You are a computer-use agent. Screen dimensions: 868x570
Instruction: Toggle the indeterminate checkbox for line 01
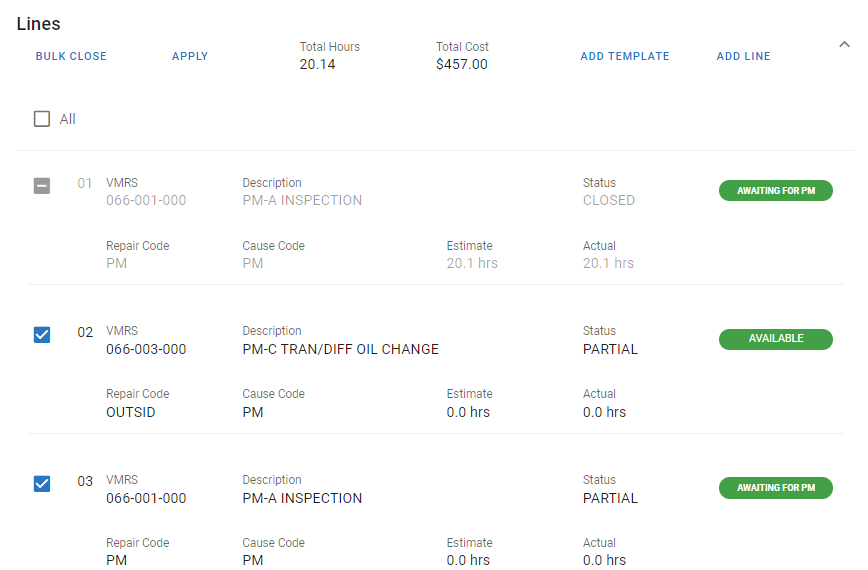click(42, 185)
